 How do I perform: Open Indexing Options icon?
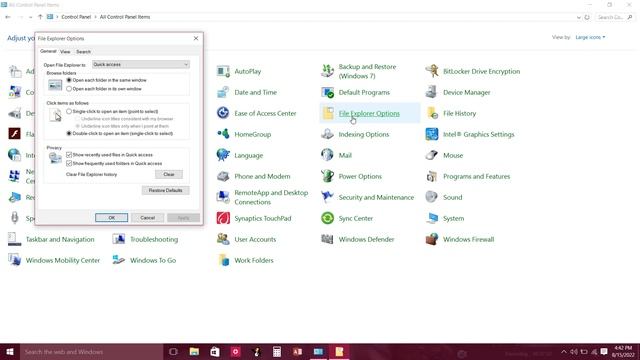(327, 134)
